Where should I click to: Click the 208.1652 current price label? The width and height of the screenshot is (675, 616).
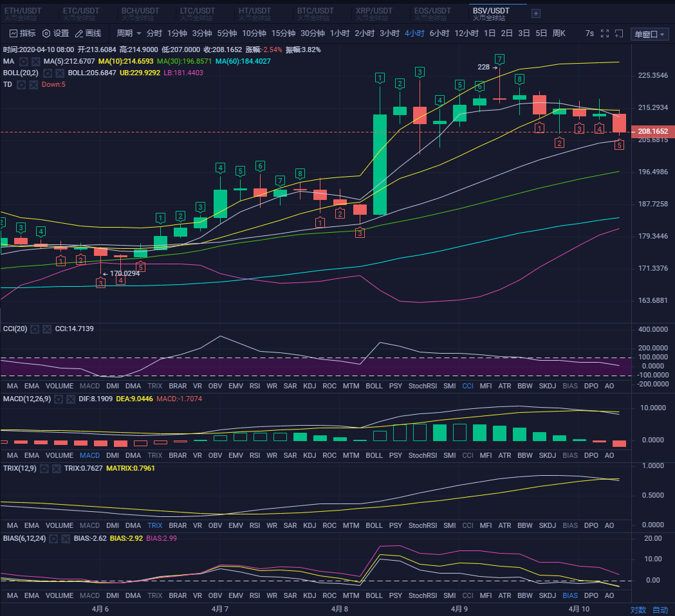click(652, 131)
